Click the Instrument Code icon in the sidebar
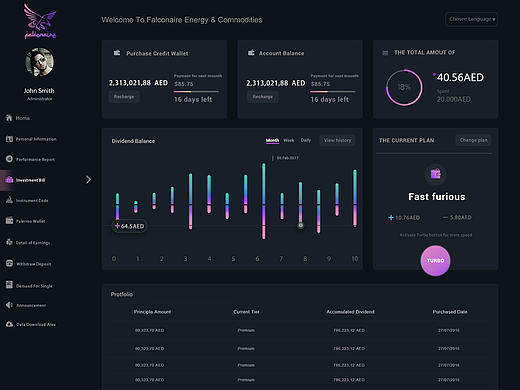 click(9, 200)
